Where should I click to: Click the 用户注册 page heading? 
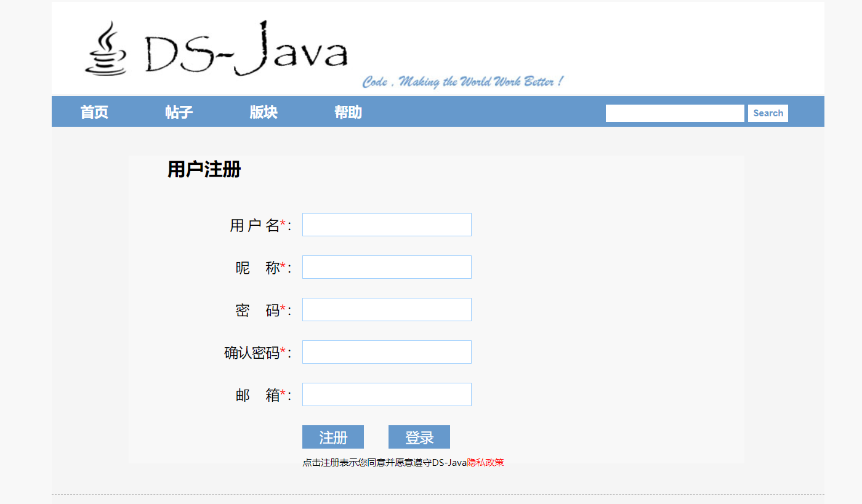204,169
